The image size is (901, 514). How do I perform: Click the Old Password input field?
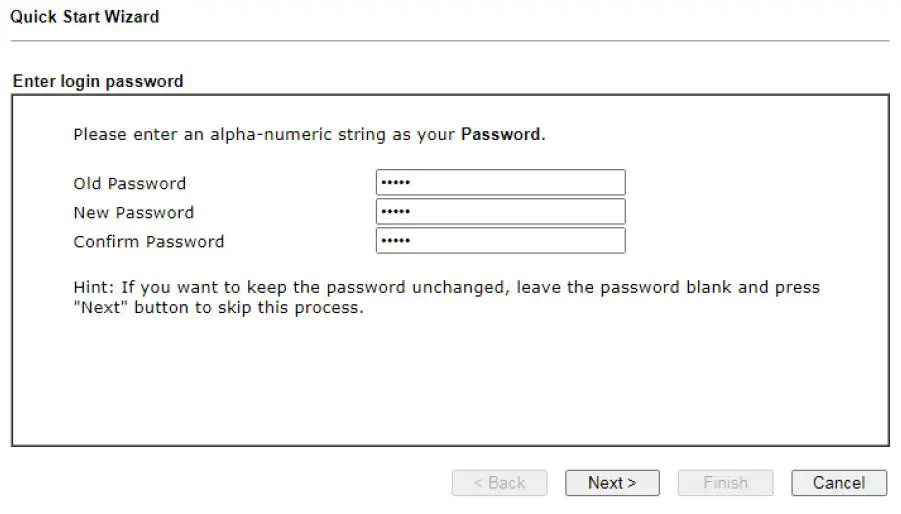pos(500,183)
